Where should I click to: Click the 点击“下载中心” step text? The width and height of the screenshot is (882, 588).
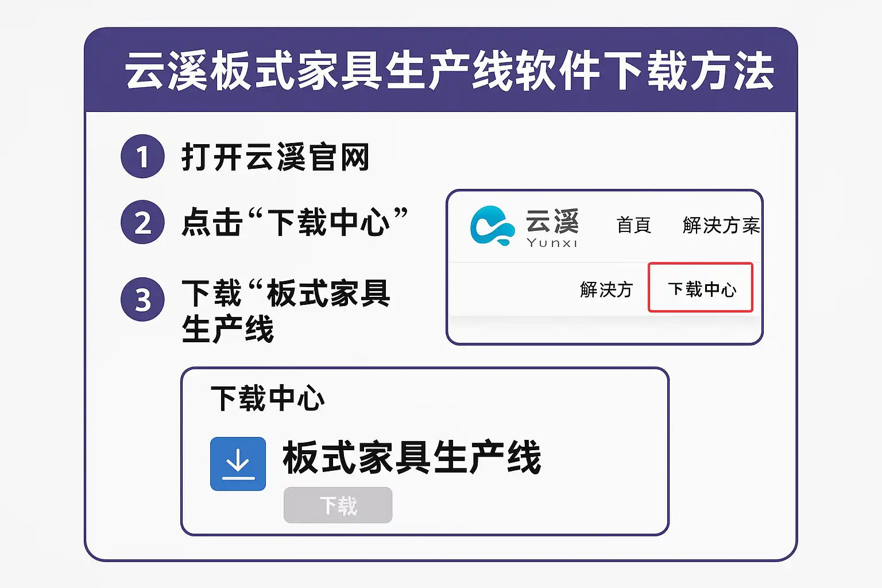pos(294,222)
